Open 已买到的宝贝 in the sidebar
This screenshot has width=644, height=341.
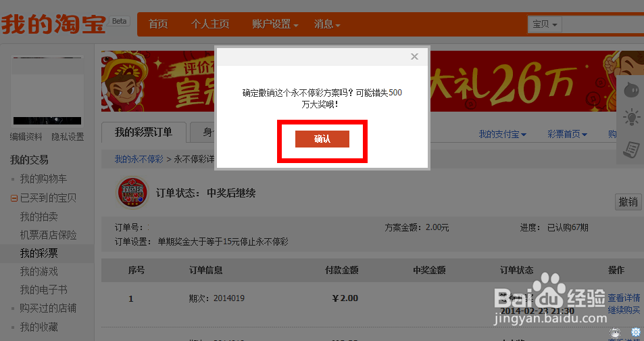[48, 198]
